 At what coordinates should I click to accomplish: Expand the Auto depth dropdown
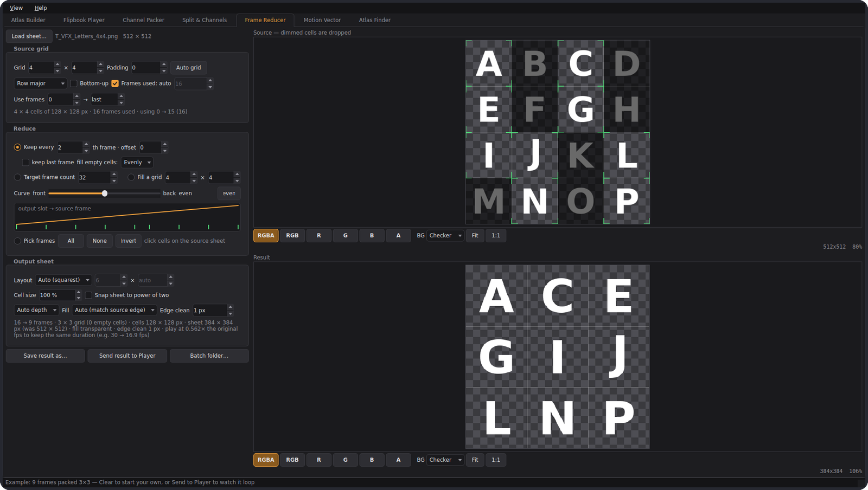[x=36, y=310]
